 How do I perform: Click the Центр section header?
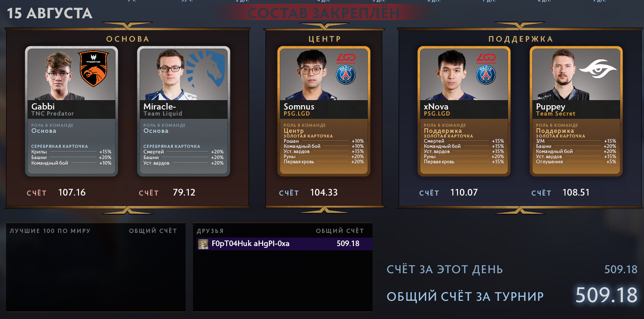pyautogui.click(x=325, y=39)
